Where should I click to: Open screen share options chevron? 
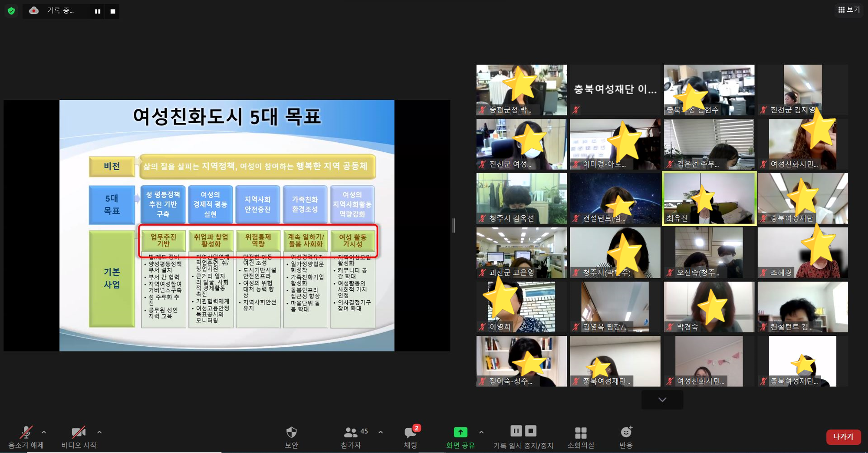481,432
